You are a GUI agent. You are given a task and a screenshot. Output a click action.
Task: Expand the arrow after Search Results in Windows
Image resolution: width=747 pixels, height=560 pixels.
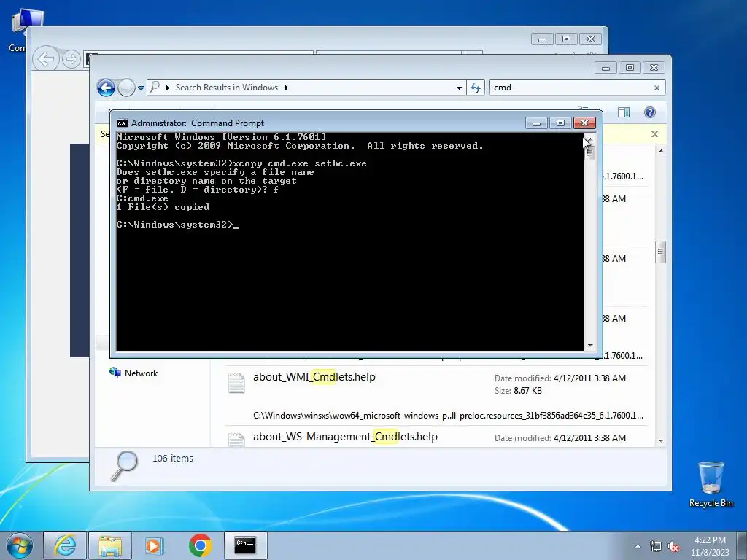tap(286, 87)
